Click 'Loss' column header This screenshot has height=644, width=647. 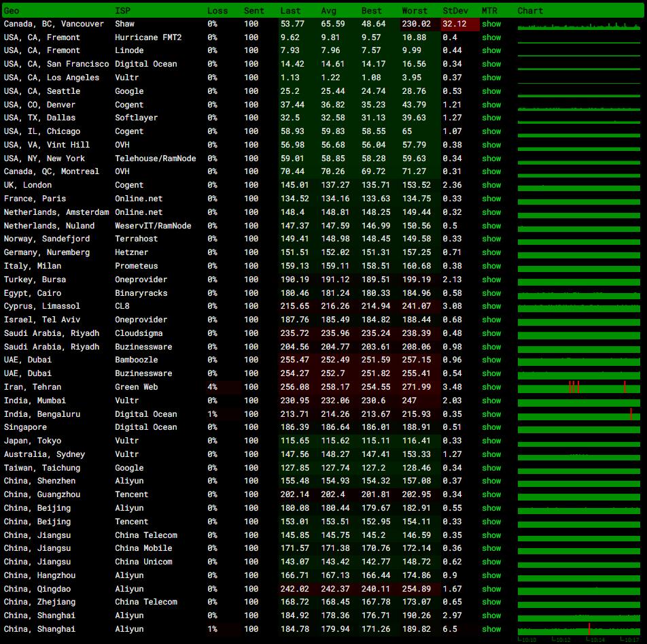click(x=217, y=11)
